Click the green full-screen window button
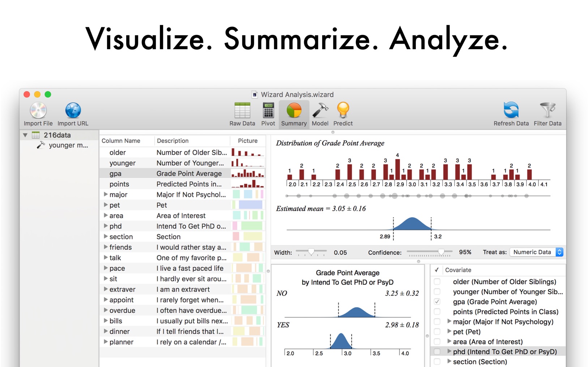The height and width of the screenshot is (367, 588). (x=48, y=94)
